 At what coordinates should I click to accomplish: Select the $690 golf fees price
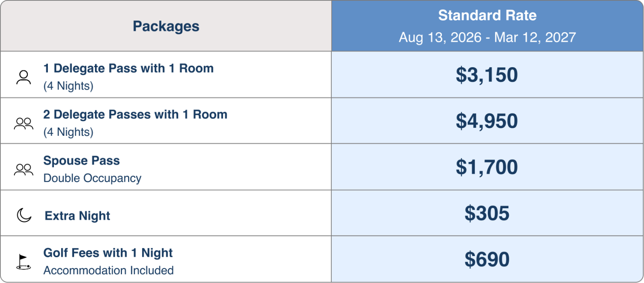click(487, 259)
